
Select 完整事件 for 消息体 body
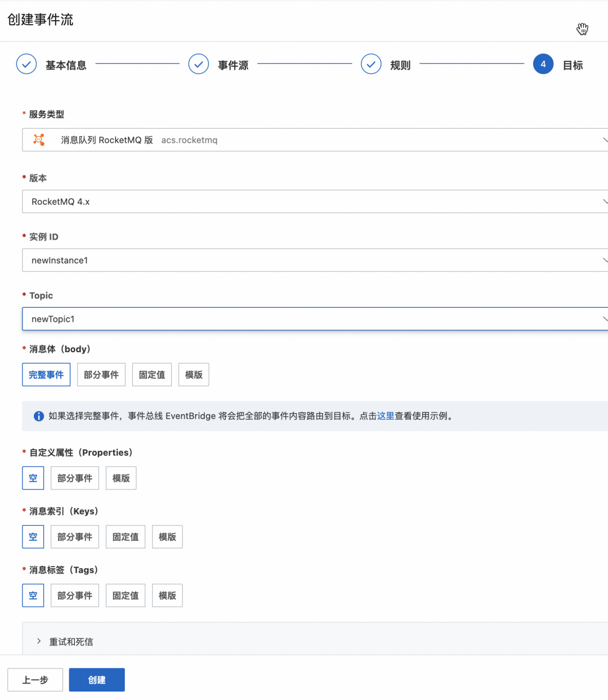pos(46,375)
